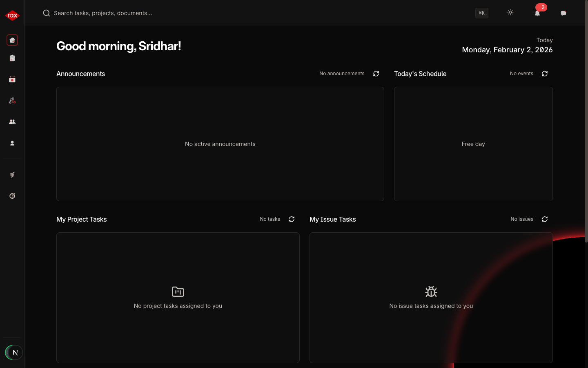Open the team members group icon
The width and height of the screenshot is (588, 368).
click(12, 122)
